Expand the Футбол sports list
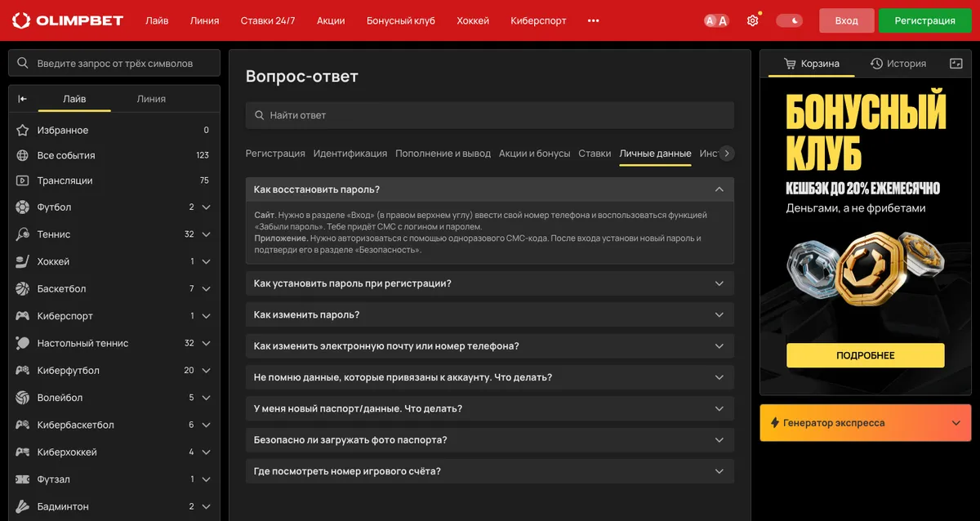This screenshot has height=521, width=980. pyautogui.click(x=207, y=207)
